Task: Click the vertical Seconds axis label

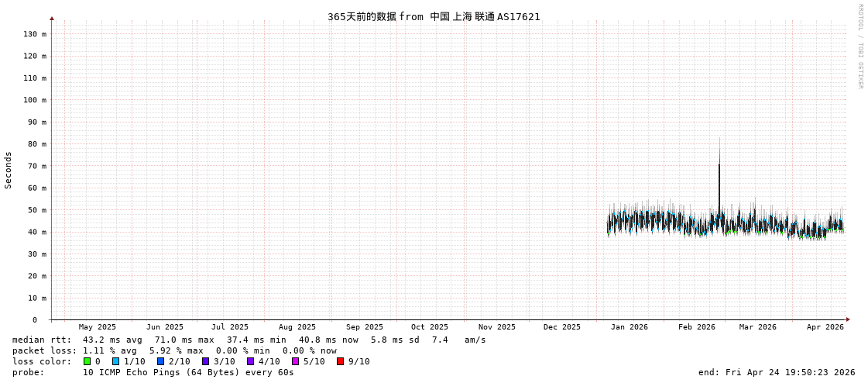Action: tap(9, 170)
